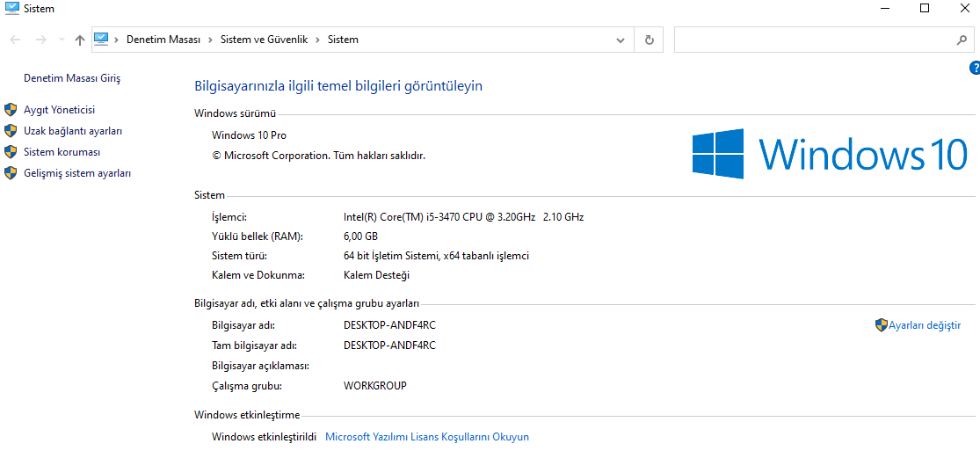Select processor value Intel Core i5-3470
This screenshot has height=451, width=980.
pyautogui.click(x=464, y=217)
